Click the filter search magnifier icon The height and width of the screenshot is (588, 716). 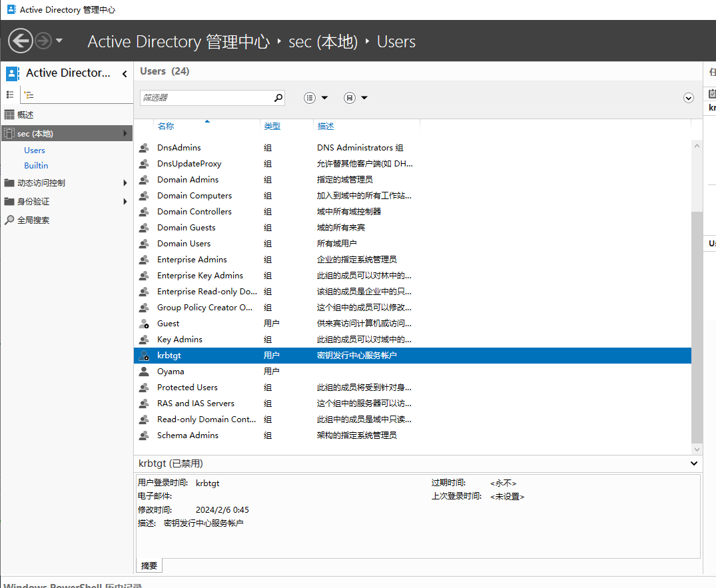tap(278, 98)
